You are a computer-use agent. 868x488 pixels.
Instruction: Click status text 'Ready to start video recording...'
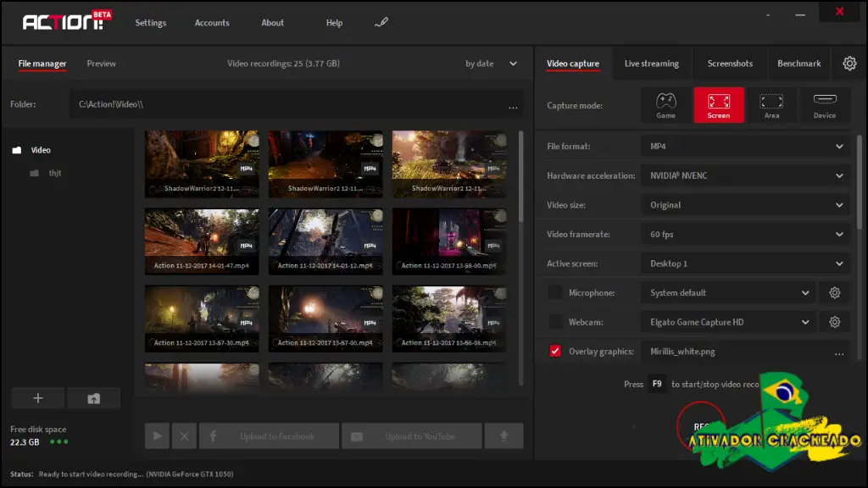(91, 474)
